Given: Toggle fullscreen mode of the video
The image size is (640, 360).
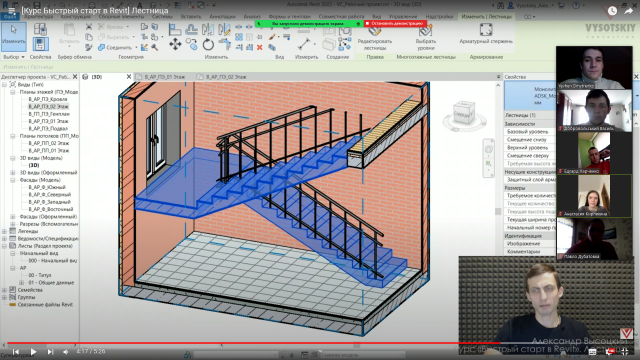Looking at the screenshot, I should (x=624, y=351).
